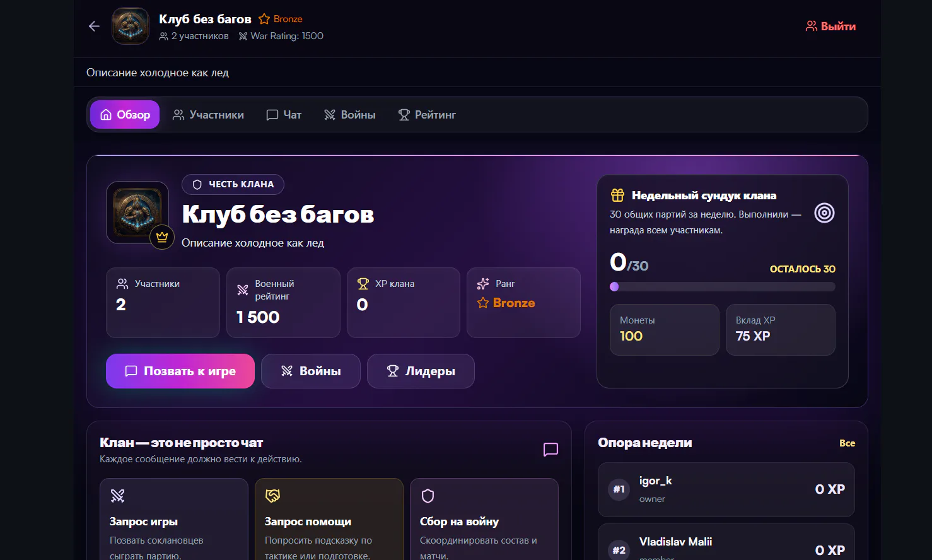Open the clan avatar in the header
Viewport: 932px width, 560px height.
pyautogui.click(x=131, y=26)
